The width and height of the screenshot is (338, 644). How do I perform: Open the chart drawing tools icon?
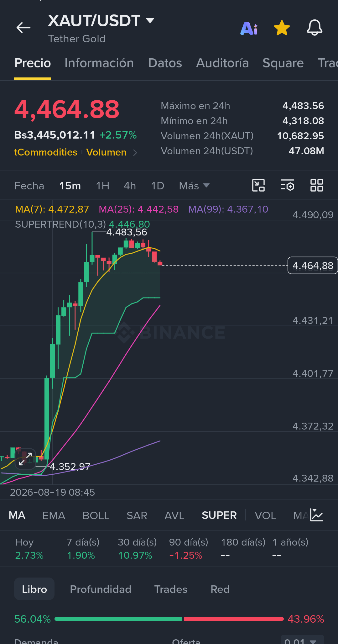pos(258,185)
